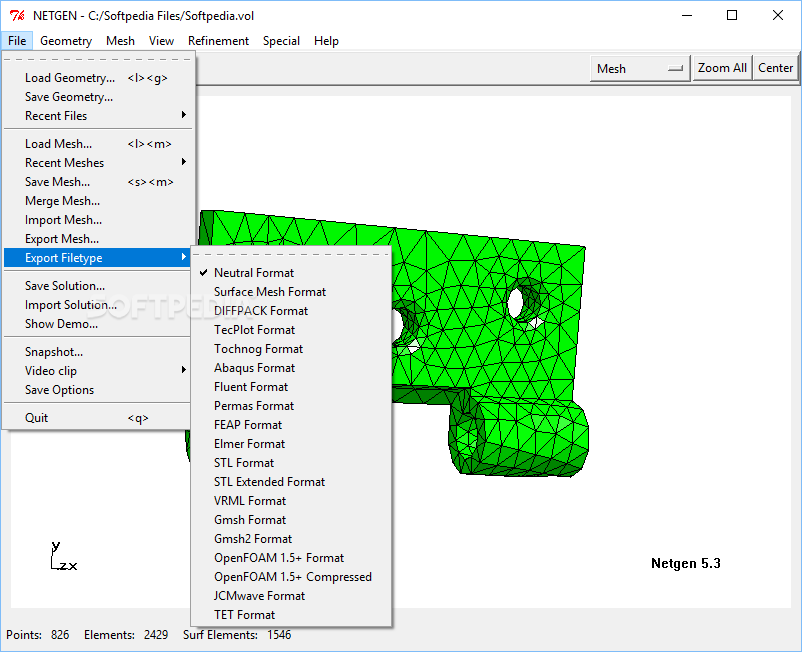Viewport: 802px width, 652px height.
Task: Expand the Recent Files submenu
Action: point(98,116)
